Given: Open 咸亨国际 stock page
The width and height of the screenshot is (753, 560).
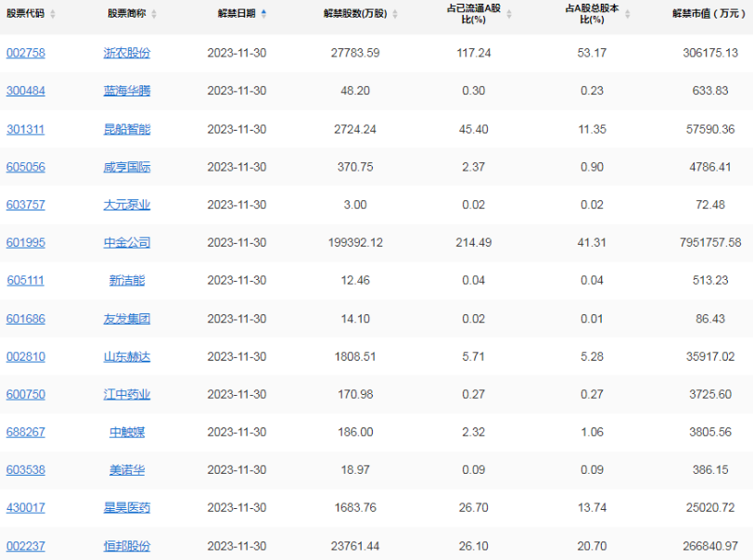Looking at the screenshot, I should pos(127,167).
